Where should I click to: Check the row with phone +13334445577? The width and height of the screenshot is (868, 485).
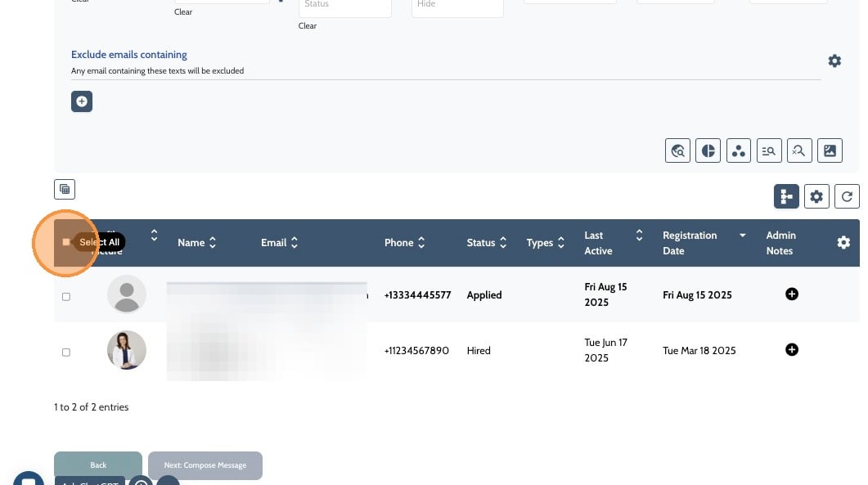(x=66, y=297)
